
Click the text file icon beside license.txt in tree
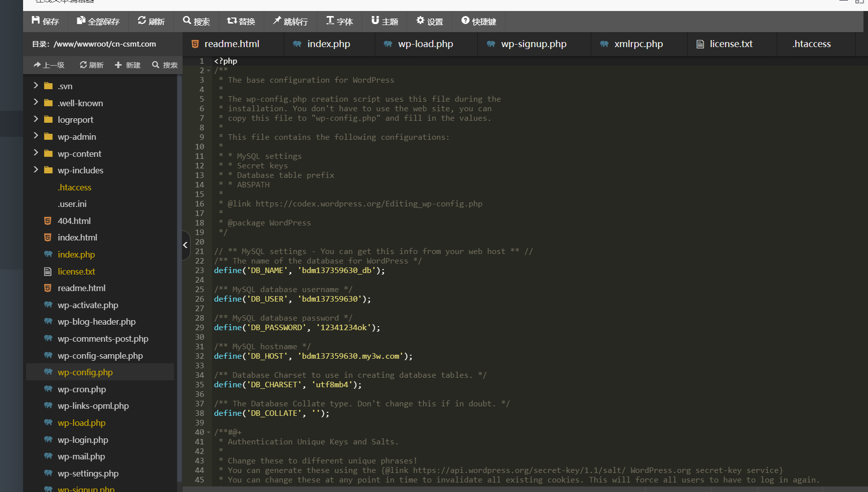tap(48, 271)
